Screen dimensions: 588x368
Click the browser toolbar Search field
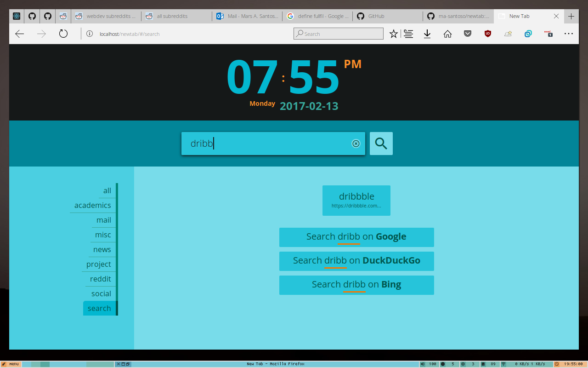point(339,34)
